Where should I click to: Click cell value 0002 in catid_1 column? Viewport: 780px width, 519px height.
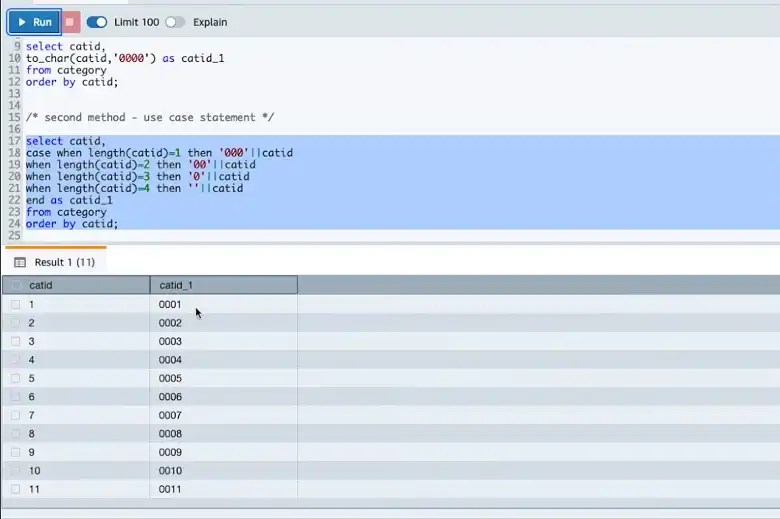[170, 323]
